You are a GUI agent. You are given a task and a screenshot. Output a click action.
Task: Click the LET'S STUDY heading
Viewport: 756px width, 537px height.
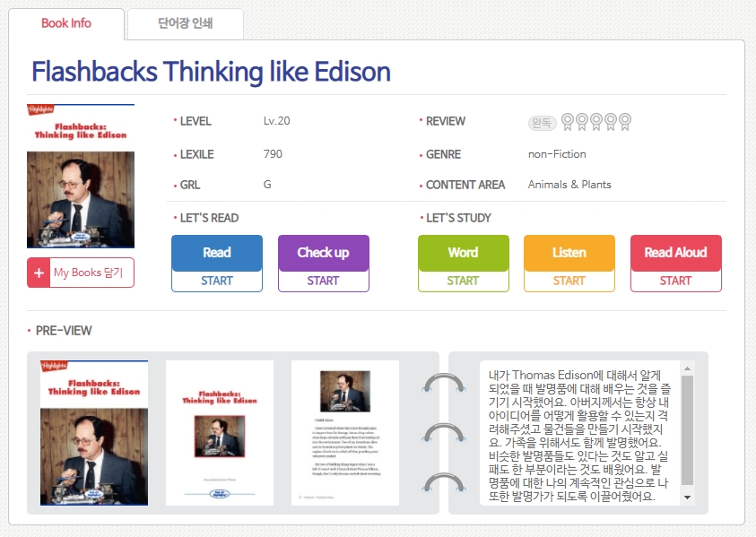click(458, 218)
